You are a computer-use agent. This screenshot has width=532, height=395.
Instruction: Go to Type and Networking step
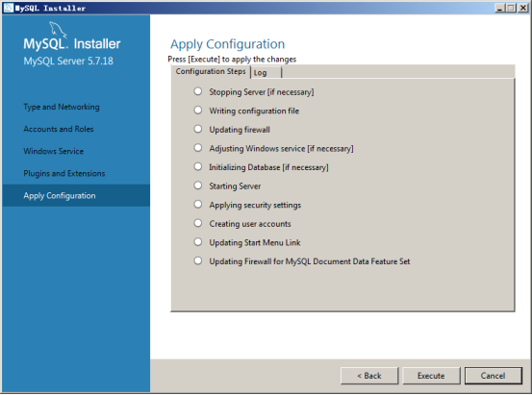62,107
